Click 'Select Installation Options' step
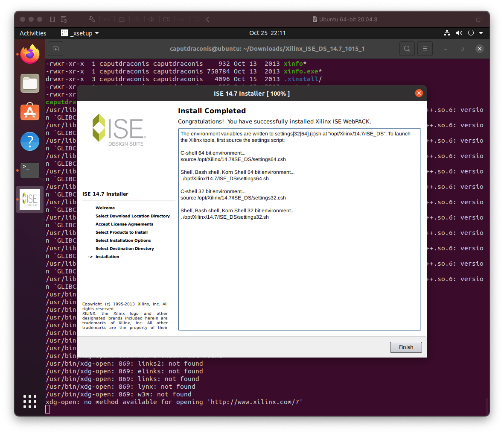Image resolution: width=504 pixels, height=434 pixels. pyautogui.click(x=123, y=240)
